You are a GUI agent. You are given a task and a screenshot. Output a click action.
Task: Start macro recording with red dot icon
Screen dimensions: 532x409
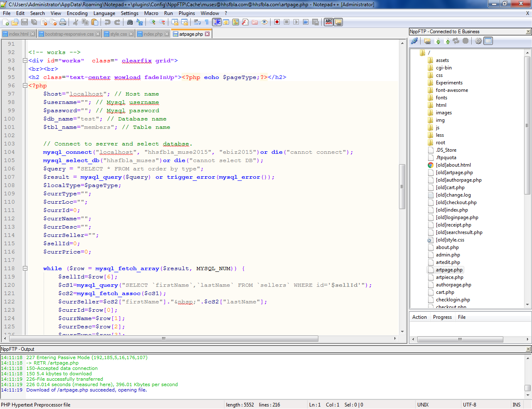(x=277, y=22)
